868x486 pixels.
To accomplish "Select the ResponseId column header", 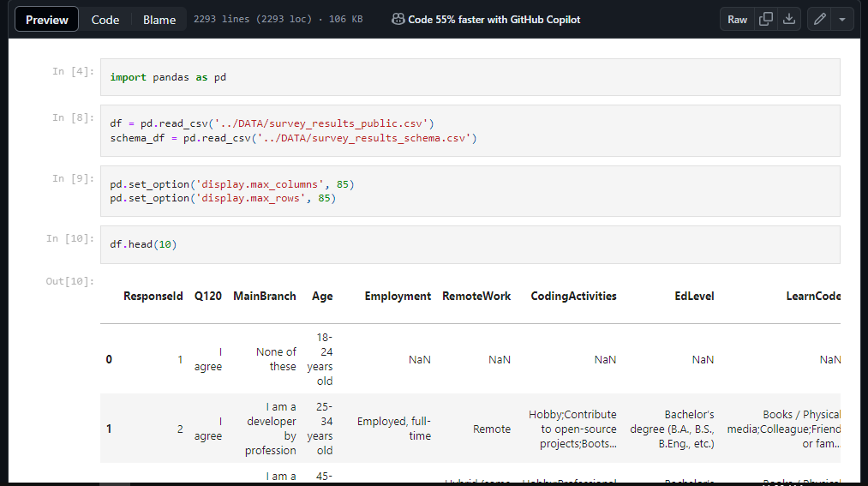I will 153,296.
